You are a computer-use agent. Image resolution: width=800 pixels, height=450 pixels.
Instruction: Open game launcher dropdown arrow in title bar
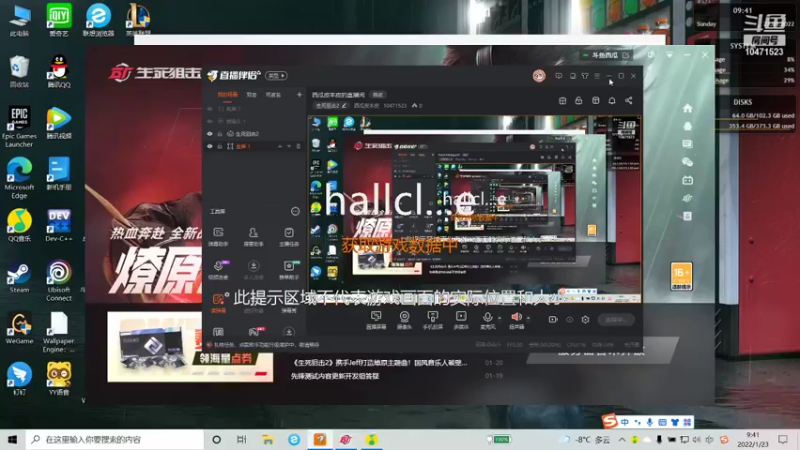[669, 55]
